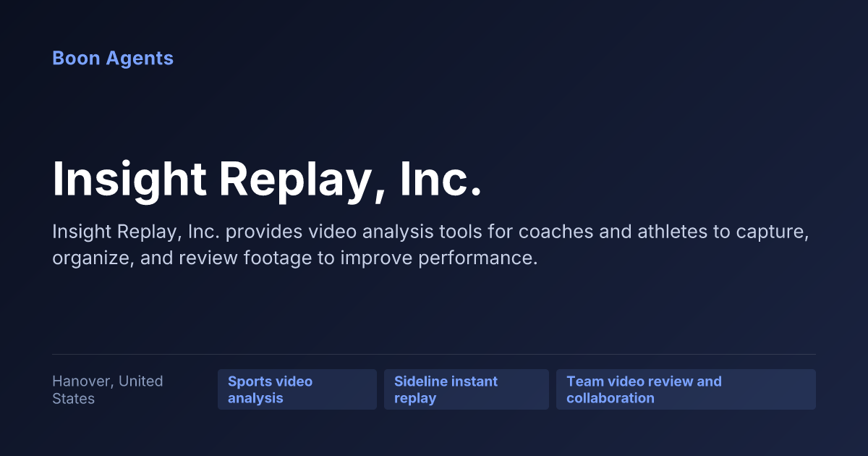Click the Hanover, United States location

click(x=108, y=389)
